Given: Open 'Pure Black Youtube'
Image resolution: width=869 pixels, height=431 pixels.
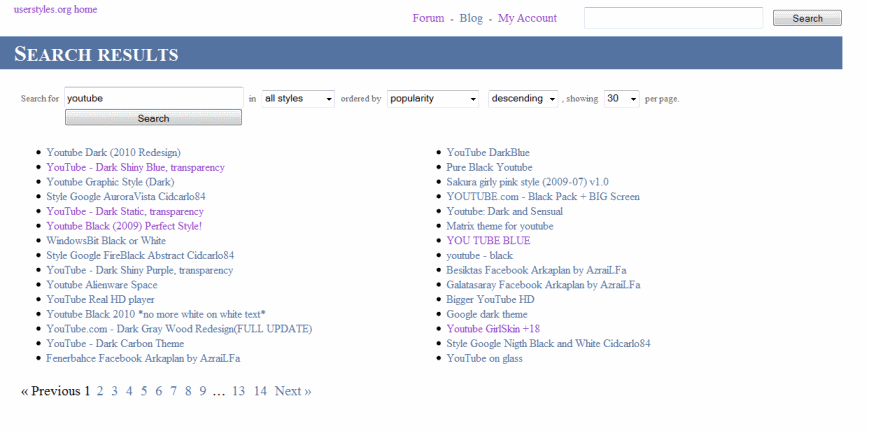Looking at the screenshot, I should 489,167.
